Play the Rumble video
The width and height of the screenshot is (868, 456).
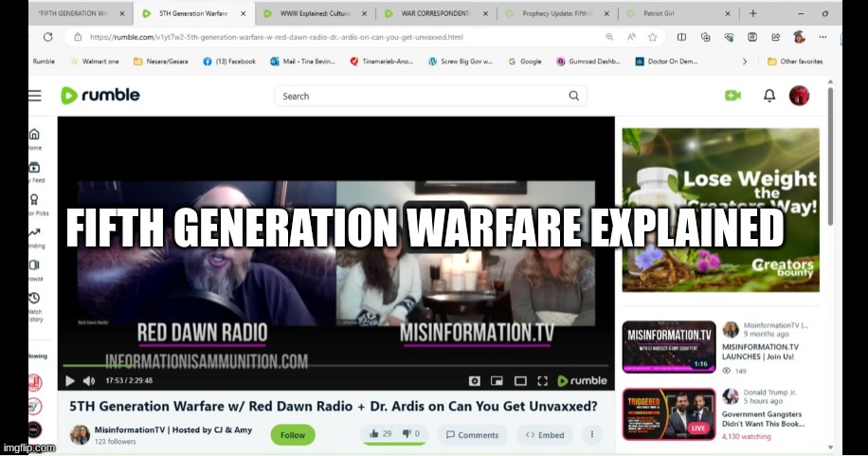70,381
